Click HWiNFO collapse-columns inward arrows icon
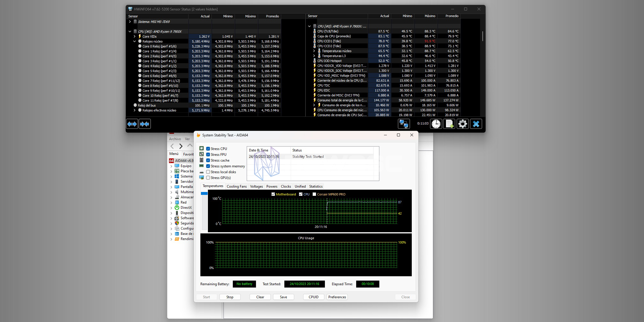The image size is (644, 322). coord(145,124)
